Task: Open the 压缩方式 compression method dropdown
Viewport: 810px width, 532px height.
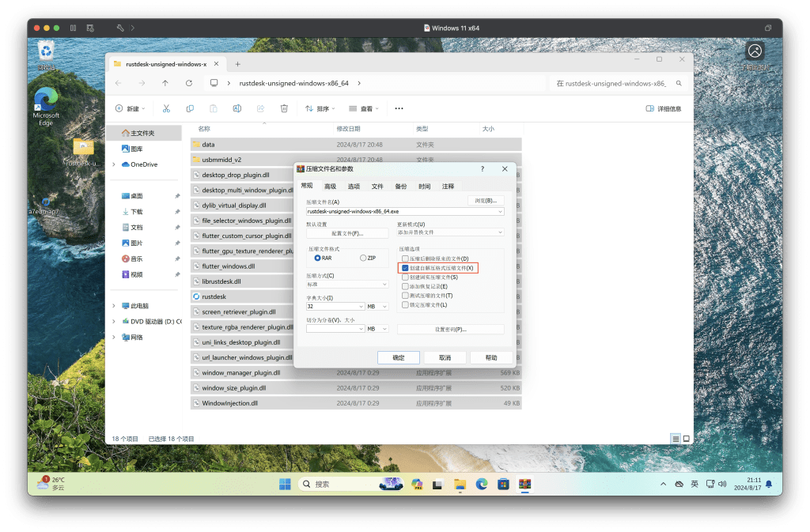Action: (347, 285)
